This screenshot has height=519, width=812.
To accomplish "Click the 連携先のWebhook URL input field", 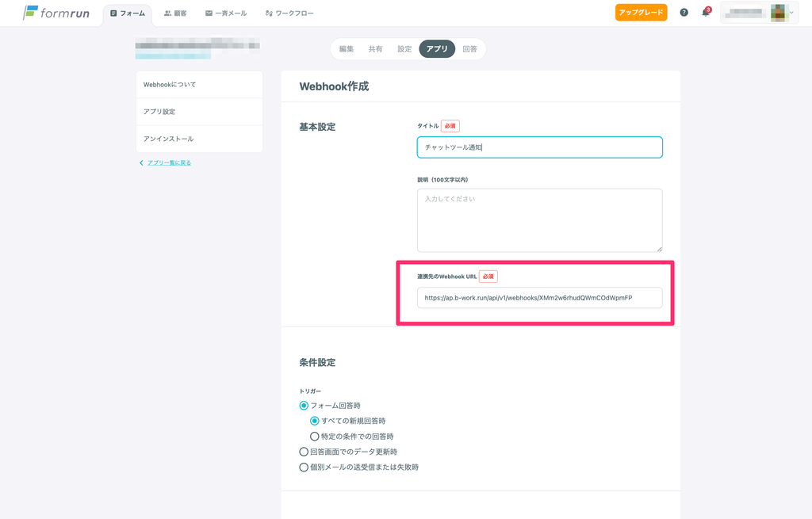I will (539, 298).
